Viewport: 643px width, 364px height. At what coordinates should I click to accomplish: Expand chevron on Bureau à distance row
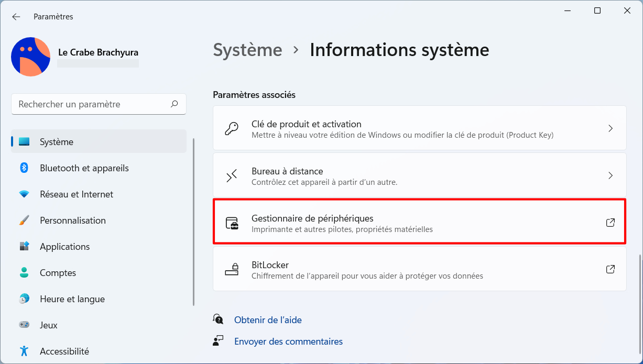(611, 175)
